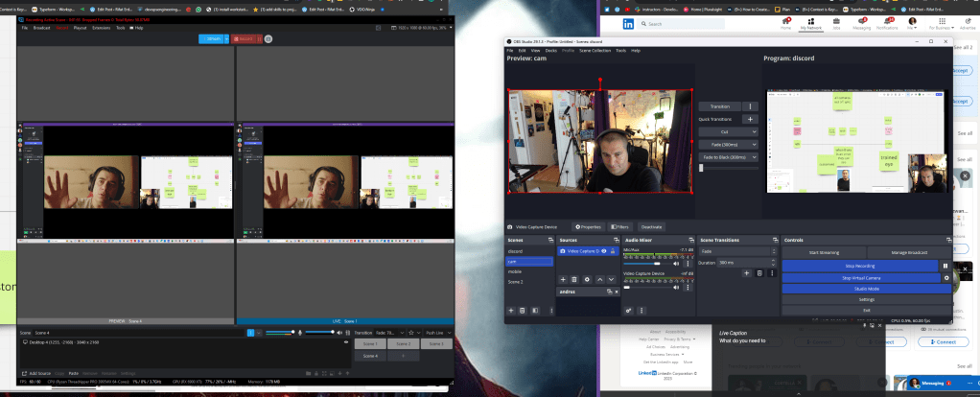Image resolution: width=980 pixels, height=397 pixels.
Task: Toggle lock icon on Video Capture Device source
Action: (612, 251)
